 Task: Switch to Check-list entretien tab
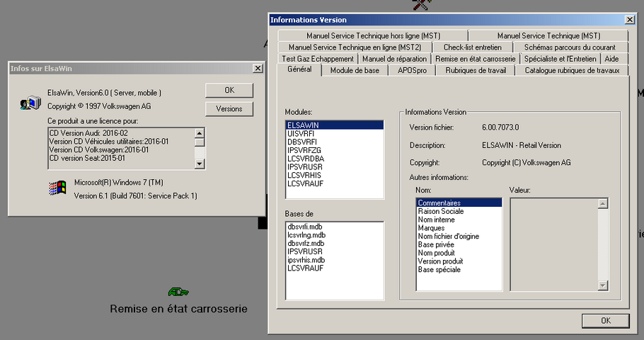[x=472, y=47]
